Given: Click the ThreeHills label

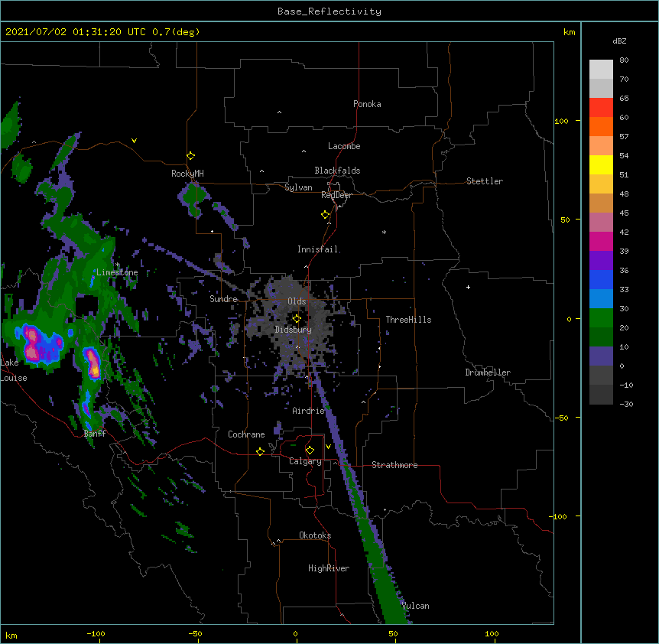Looking at the screenshot, I should point(408,320).
